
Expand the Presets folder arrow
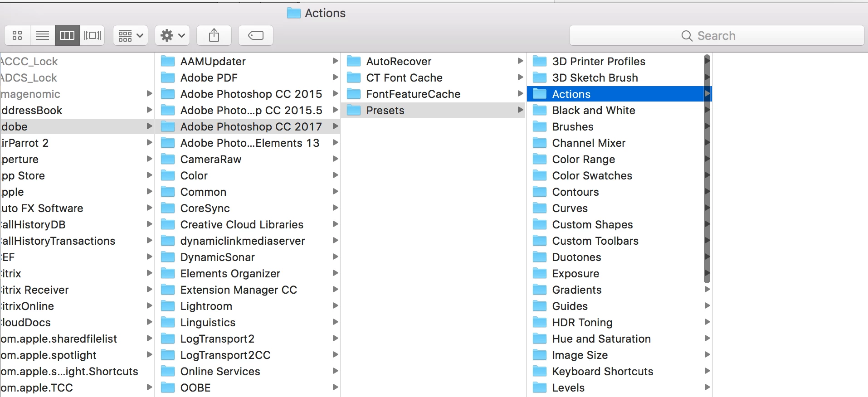(x=520, y=110)
